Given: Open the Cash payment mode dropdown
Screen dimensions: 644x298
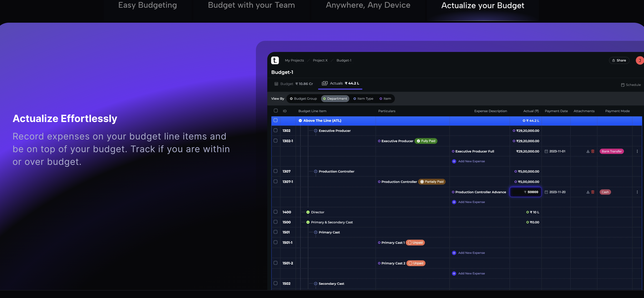Looking at the screenshot, I should [605, 192].
